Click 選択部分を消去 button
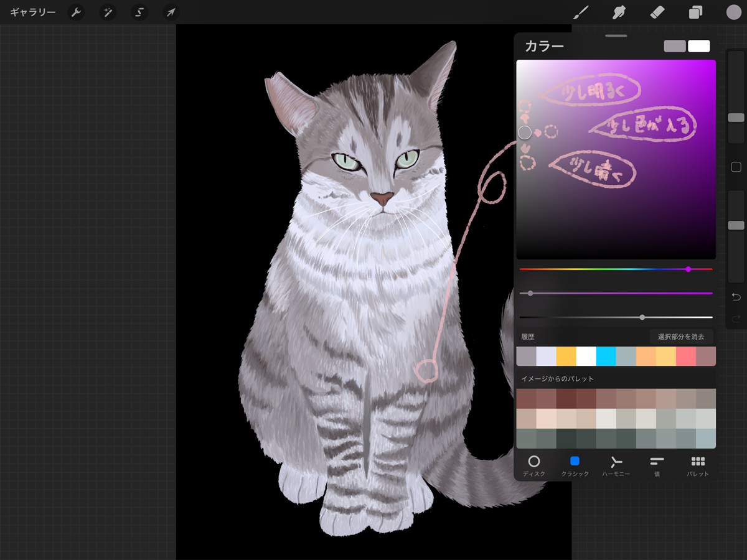Viewport: 747px width, 560px height. pos(681,337)
